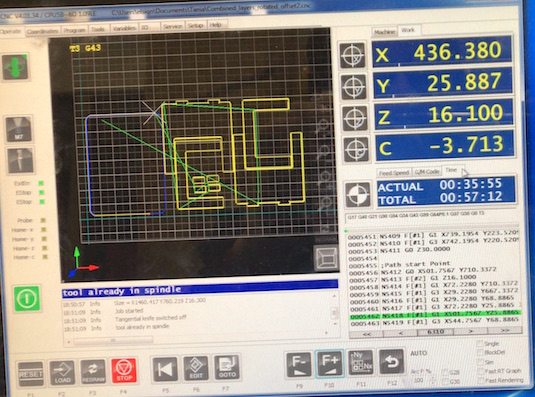Adjust the Arc F % spinner arrows
535x397 pixels.
[x=433, y=381]
